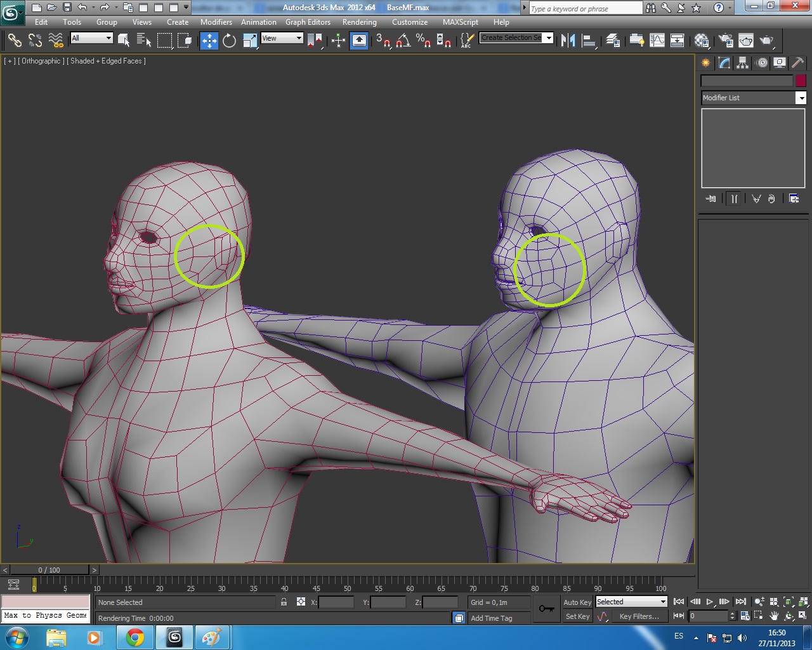Click the Select and Link chain icon
812x650 pixels.
(14, 41)
